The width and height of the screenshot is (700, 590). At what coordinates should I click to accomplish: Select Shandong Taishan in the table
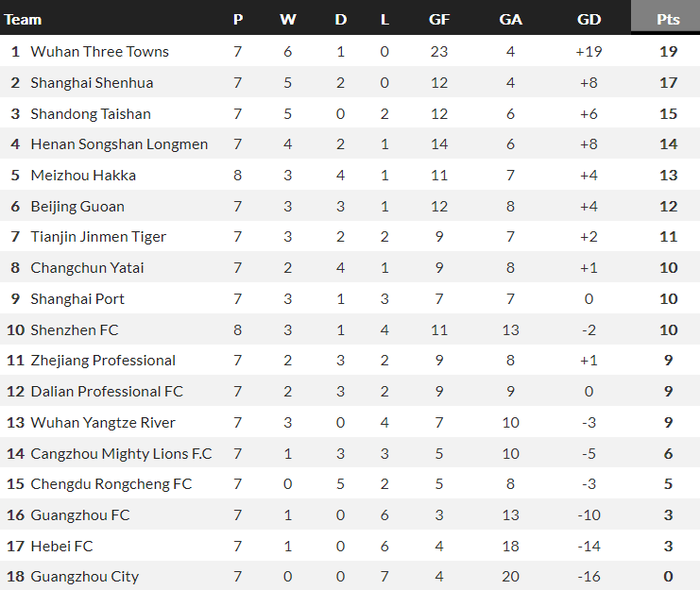[x=91, y=113]
